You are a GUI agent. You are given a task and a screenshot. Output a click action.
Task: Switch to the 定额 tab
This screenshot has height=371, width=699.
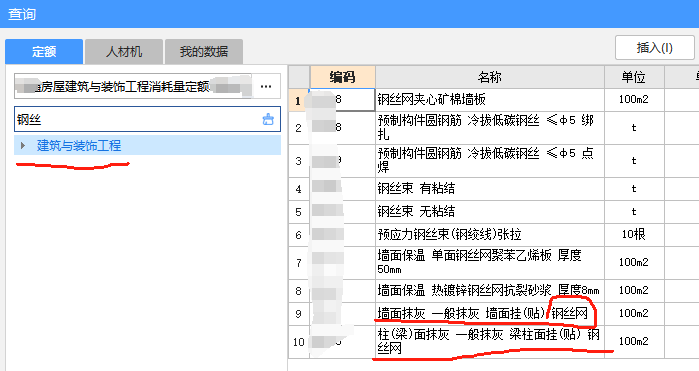44,52
